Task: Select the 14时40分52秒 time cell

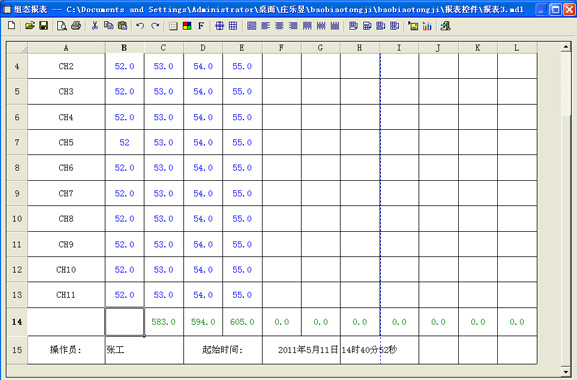Action: tap(379, 350)
